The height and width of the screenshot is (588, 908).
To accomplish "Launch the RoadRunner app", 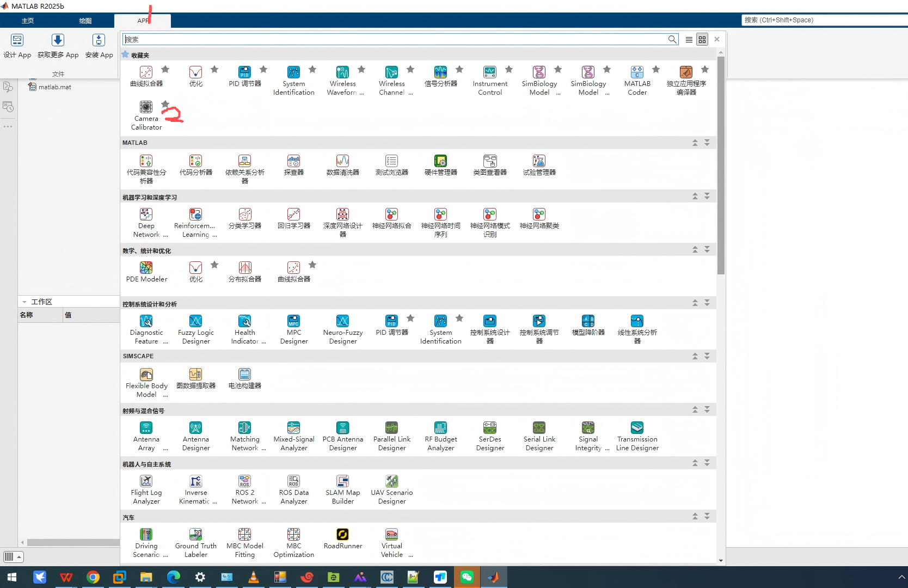I will [342, 538].
